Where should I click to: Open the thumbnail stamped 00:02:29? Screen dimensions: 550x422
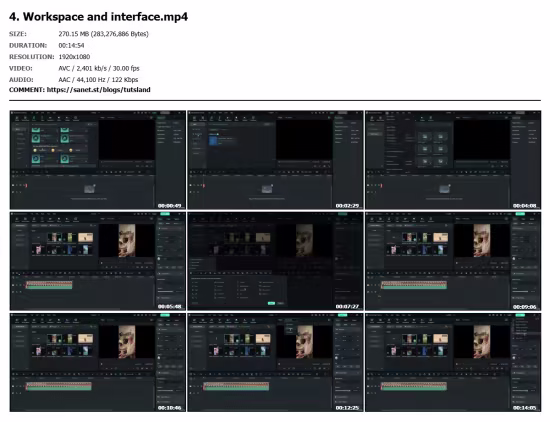[275, 160]
